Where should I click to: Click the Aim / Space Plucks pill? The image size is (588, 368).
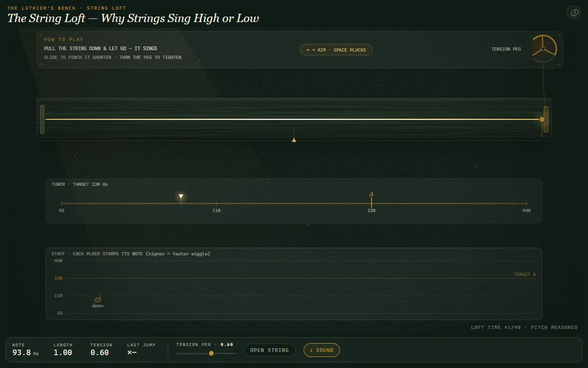point(336,50)
